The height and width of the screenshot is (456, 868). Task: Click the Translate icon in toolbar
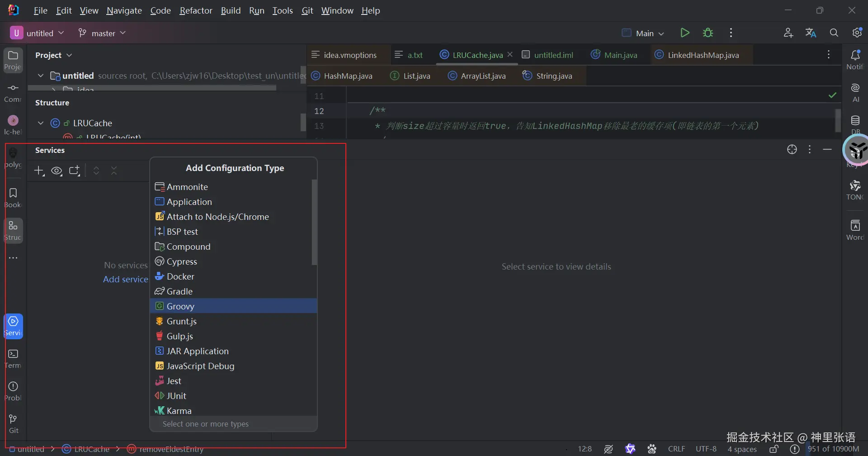pyautogui.click(x=811, y=33)
